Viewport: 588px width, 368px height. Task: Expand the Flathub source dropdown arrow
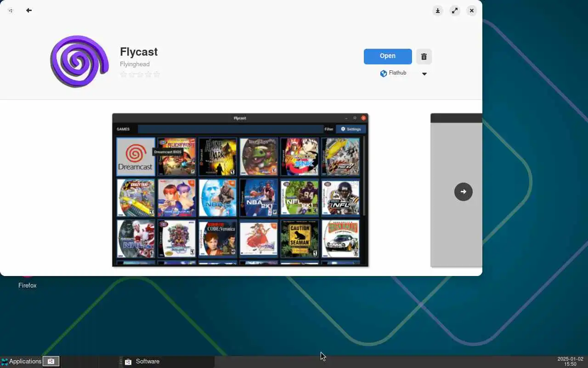424,74
